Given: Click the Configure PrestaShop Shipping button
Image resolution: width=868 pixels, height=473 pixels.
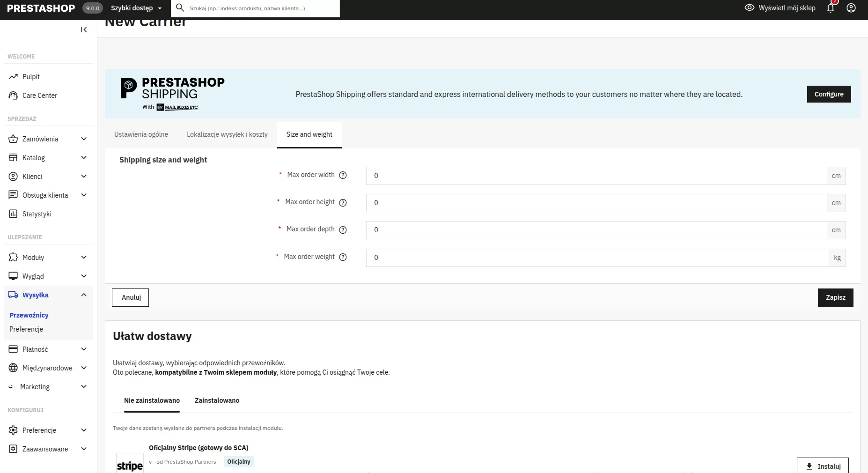Looking at the screenshot, I should point(829,94).
